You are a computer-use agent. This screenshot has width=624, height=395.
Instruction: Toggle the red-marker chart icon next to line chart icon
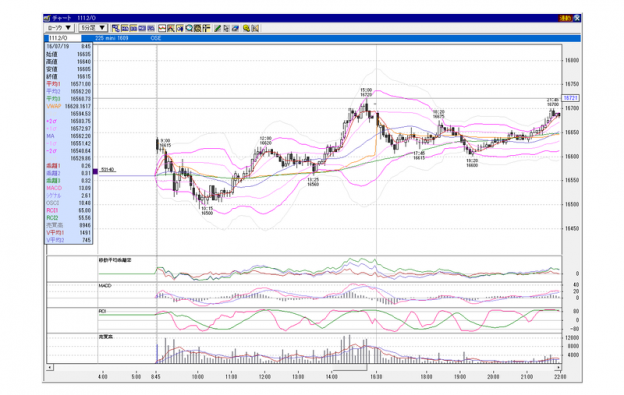pyautogui.click(x=171, y=28)
